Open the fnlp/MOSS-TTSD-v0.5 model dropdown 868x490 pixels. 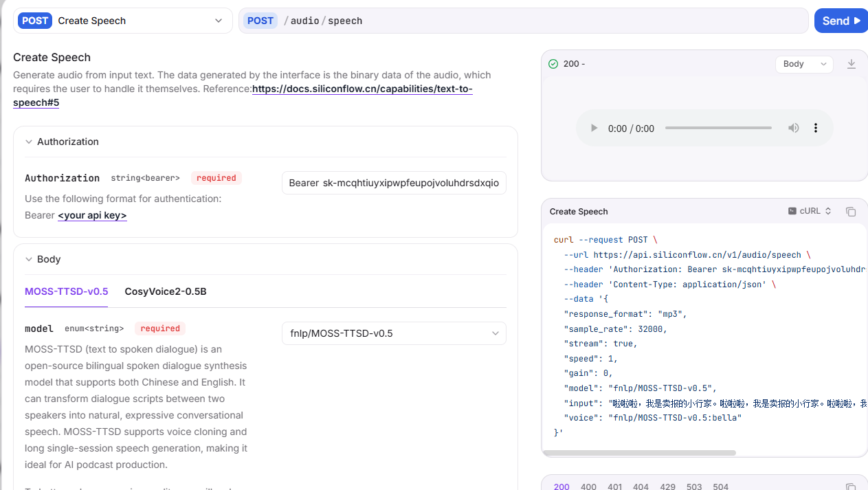coord(394,333)
